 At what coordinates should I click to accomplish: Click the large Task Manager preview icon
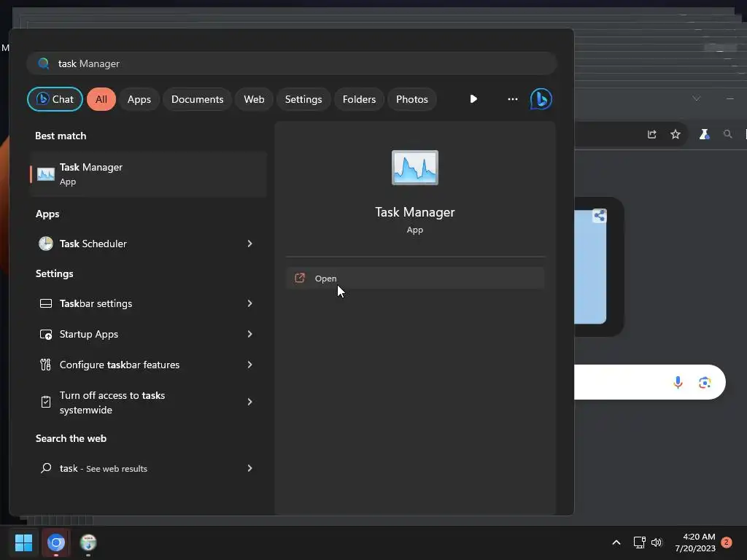pos(415,168)
